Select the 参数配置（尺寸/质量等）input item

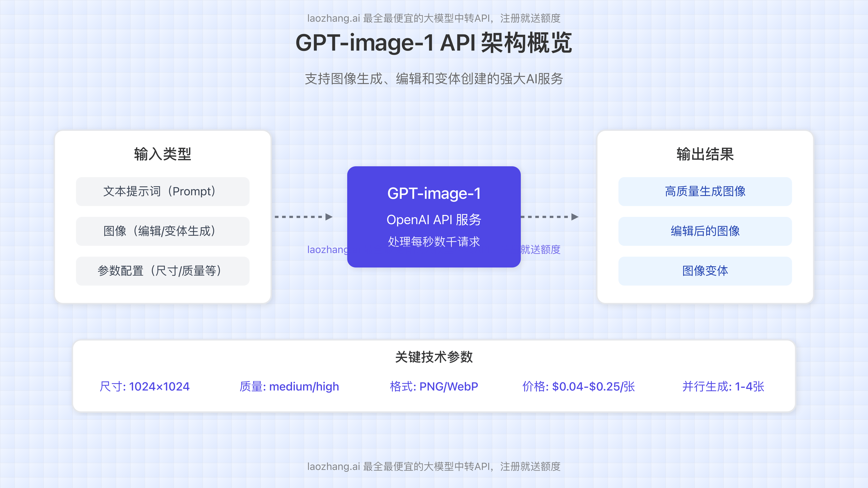(163, 271)
